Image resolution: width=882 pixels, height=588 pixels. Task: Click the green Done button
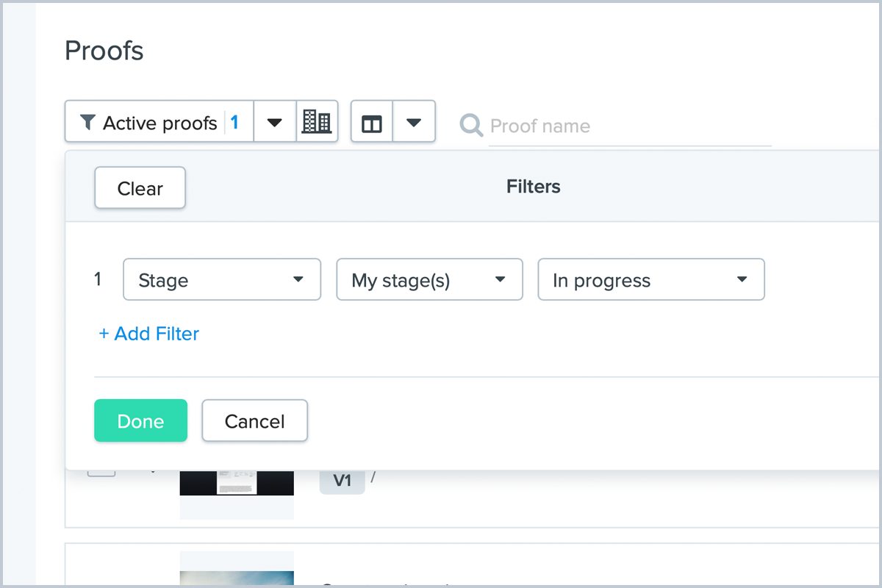140,421
